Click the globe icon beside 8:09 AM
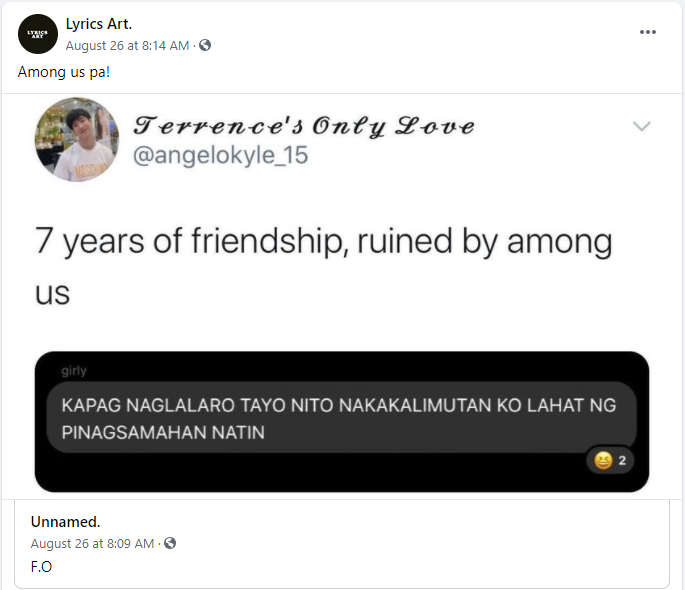The image size is (685, 590). click(170, 543)
